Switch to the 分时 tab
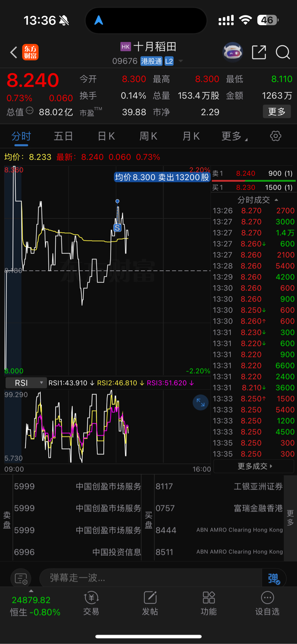Viewport: 297px width, 644px height. coord(21,136)
